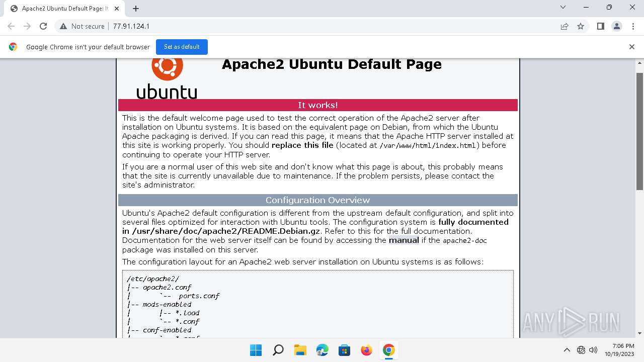644x362 pixels.
Task: Click the Configuration Overview heading
Action: (x=318, y=200)
